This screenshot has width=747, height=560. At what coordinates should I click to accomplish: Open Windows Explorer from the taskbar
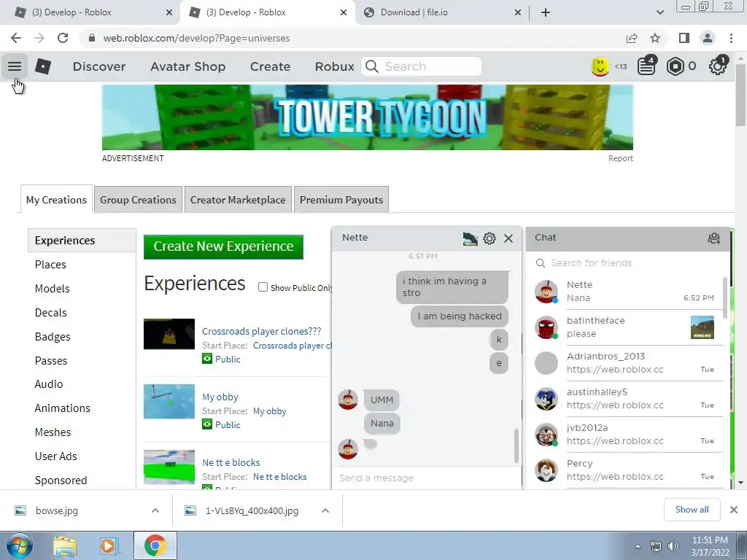[65, 545]
